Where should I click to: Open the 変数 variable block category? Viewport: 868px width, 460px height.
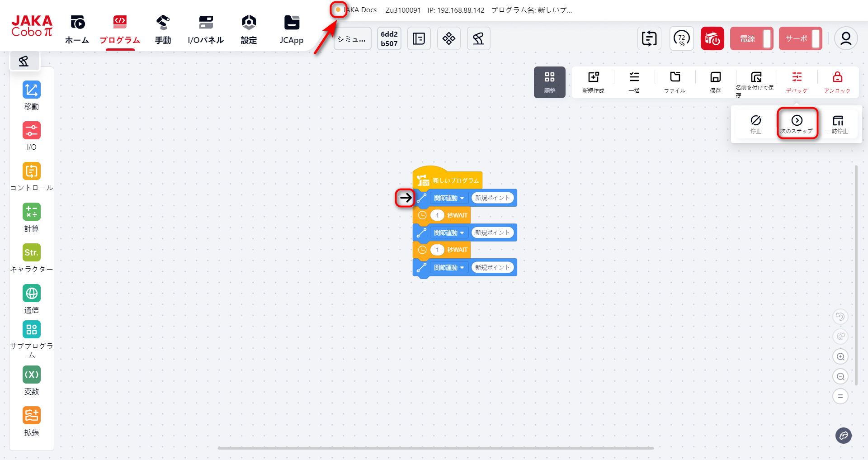tap(31, 380)
